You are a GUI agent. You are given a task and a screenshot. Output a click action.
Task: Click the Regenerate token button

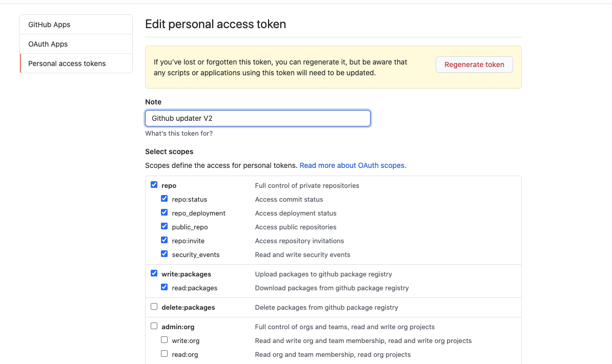(474, 65)
